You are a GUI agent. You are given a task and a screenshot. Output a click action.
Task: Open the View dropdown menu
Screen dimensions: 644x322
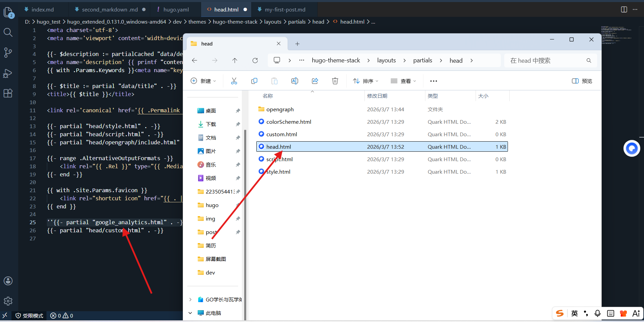click(x=403, y=81)
